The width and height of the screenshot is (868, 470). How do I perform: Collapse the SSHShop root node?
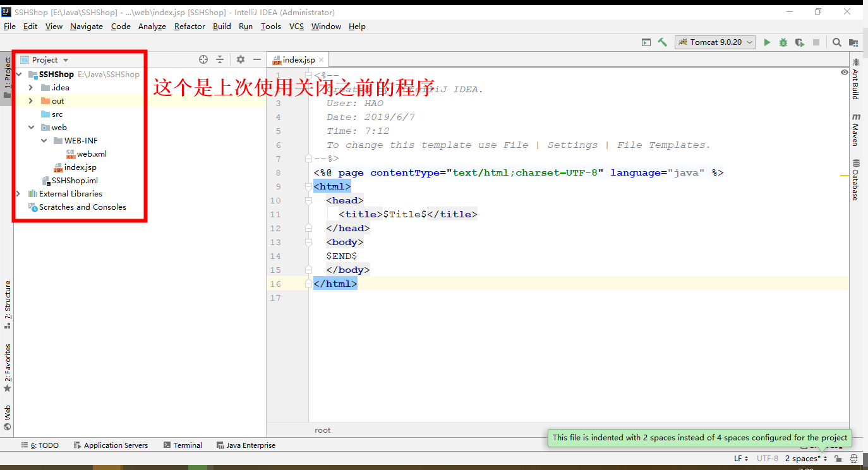(x=18, y=75)
